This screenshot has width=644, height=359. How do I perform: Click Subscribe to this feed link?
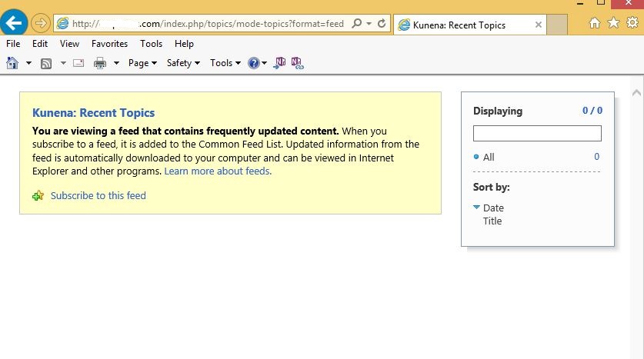(98, 196)
